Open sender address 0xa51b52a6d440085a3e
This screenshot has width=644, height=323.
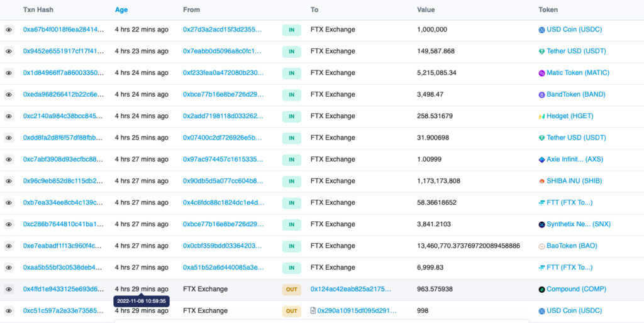point(223,268)
